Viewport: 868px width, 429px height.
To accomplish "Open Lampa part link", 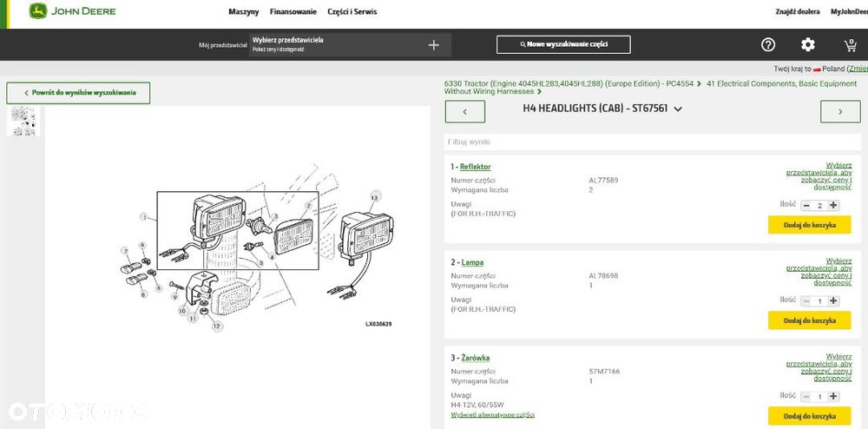I will 472,262.
